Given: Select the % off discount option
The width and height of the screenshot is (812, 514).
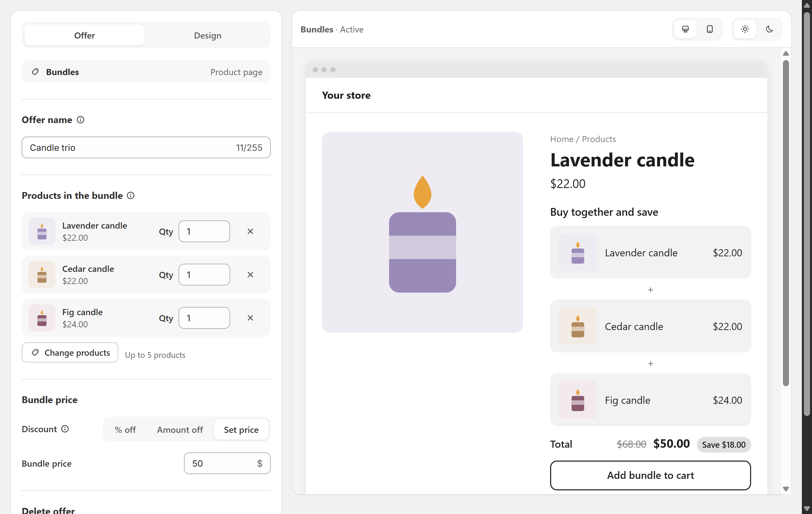Looking at the screenshot, I should tap(125, 429).
